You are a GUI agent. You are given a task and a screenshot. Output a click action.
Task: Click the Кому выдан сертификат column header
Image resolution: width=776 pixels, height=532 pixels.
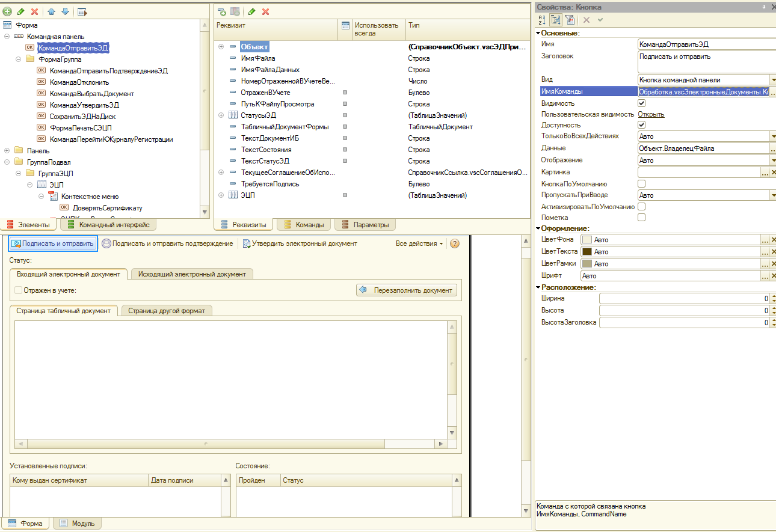[x=79, y=480]
